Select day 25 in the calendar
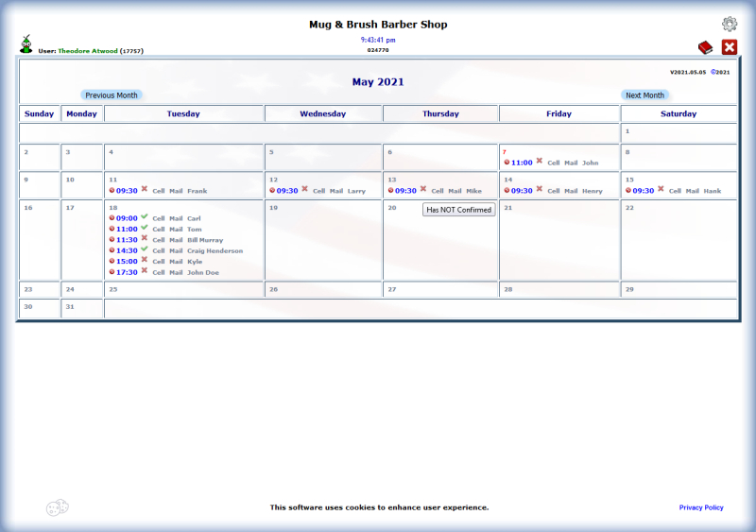The width and height of the screenshot is (756, 532). tap(113, 289)
